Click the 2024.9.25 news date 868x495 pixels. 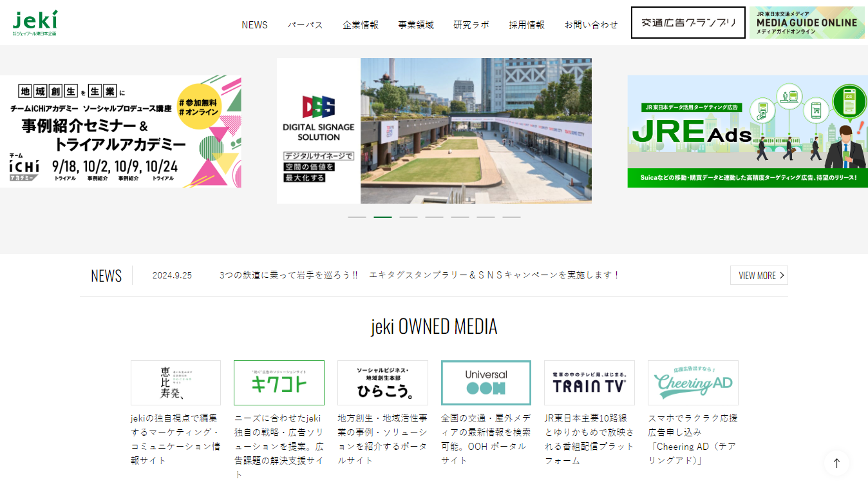click(172, 275)
